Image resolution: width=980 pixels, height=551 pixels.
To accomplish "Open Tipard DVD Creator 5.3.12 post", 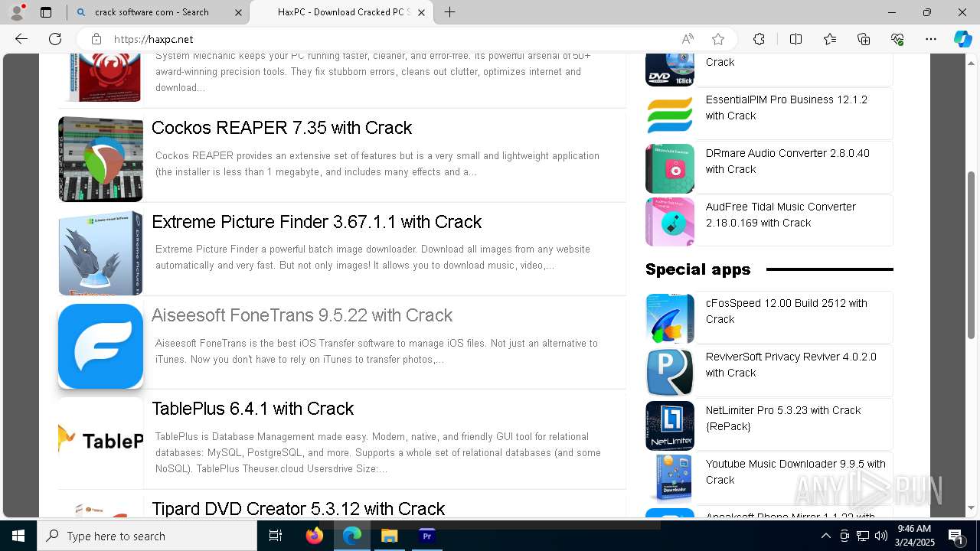I will click(x=298, y=509).
